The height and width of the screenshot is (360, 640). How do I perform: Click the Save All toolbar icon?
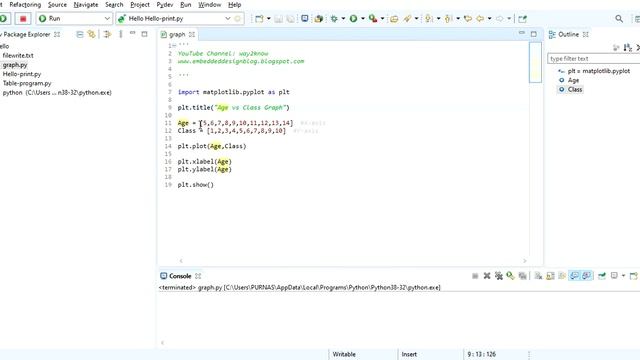tap(290, 19)
